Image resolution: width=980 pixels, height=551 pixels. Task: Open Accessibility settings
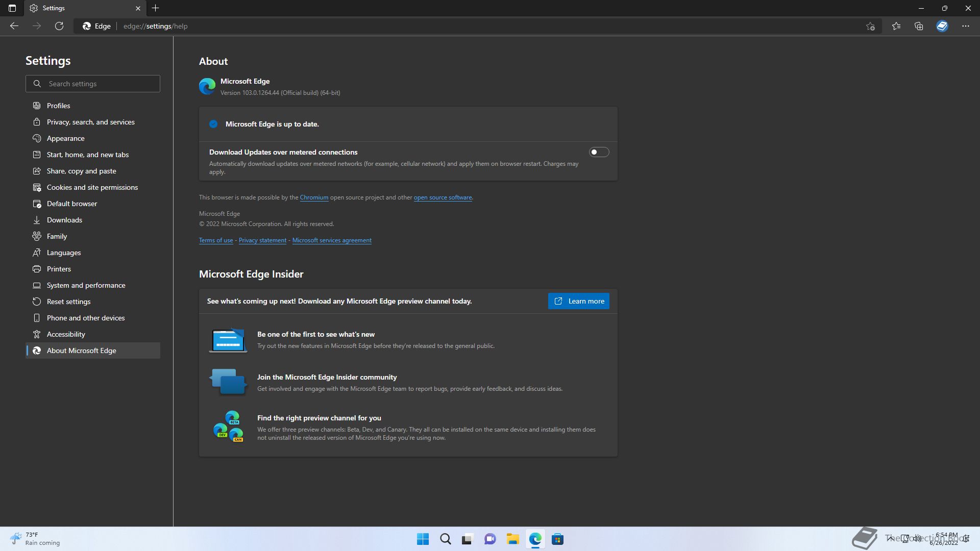93,334
